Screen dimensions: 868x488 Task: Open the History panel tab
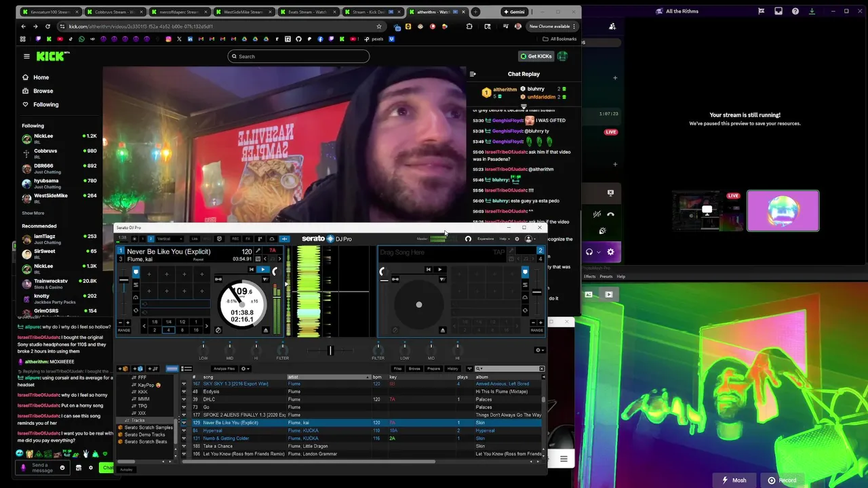click(452, 369)
